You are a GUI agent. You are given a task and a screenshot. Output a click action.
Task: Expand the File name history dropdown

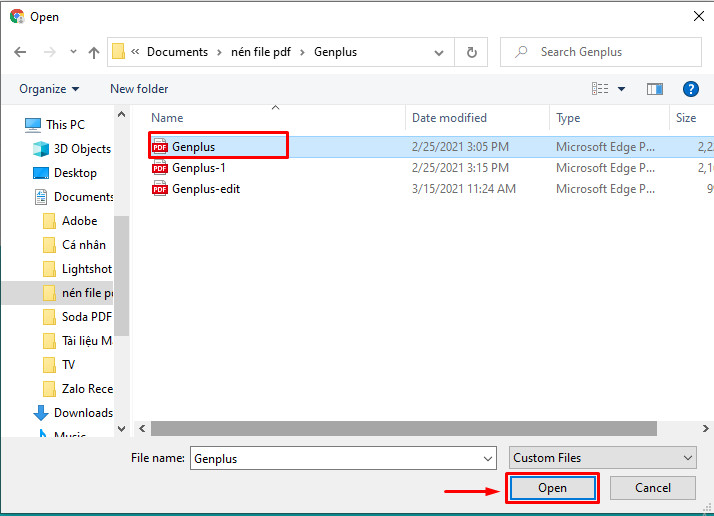pyautogui.click(x=488, y=458)
